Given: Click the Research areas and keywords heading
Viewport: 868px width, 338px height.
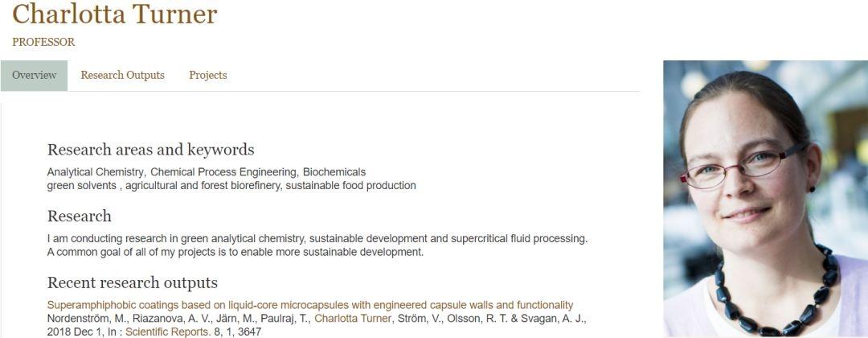Looking at the screenshot, I should pyautogui.click(x=150, y=150).
